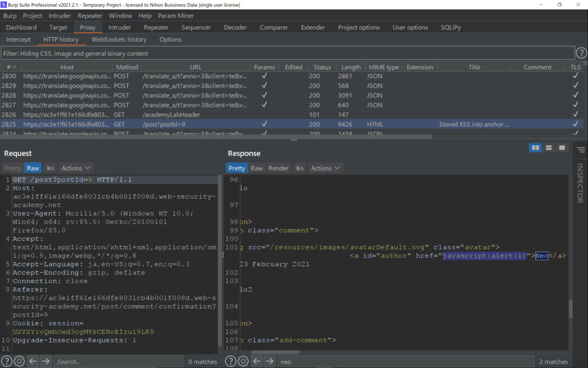Select Raw view in Response pane

[257, 168]
